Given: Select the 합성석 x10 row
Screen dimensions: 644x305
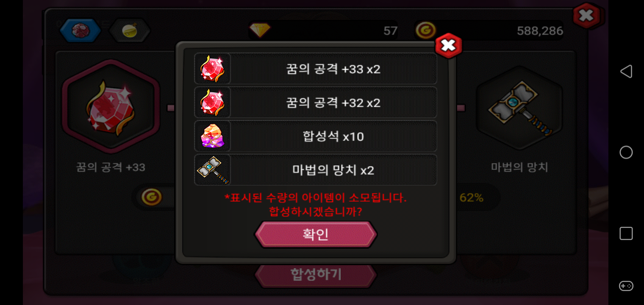Looking at the screenshot, I should (316, 136).
